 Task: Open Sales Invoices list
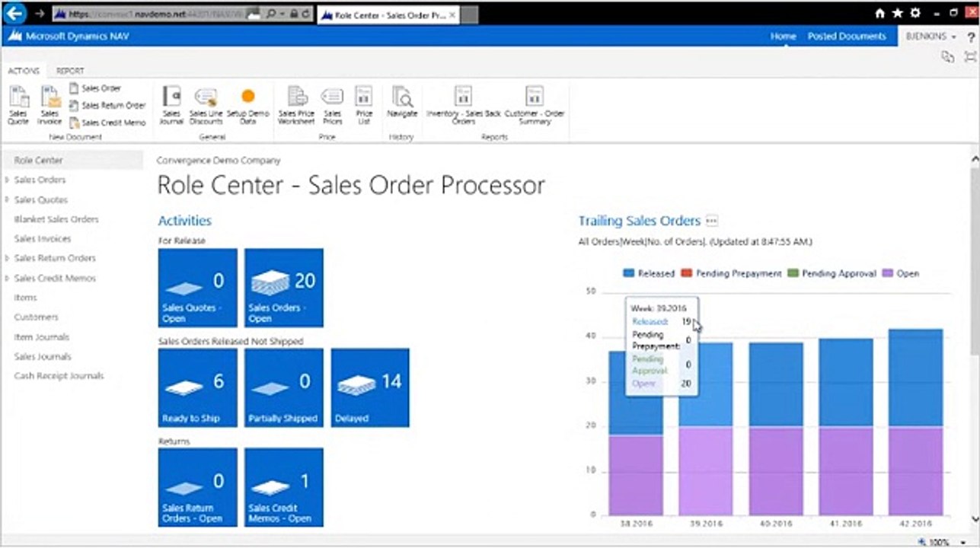pyautogui.click(x=43, y=239)
